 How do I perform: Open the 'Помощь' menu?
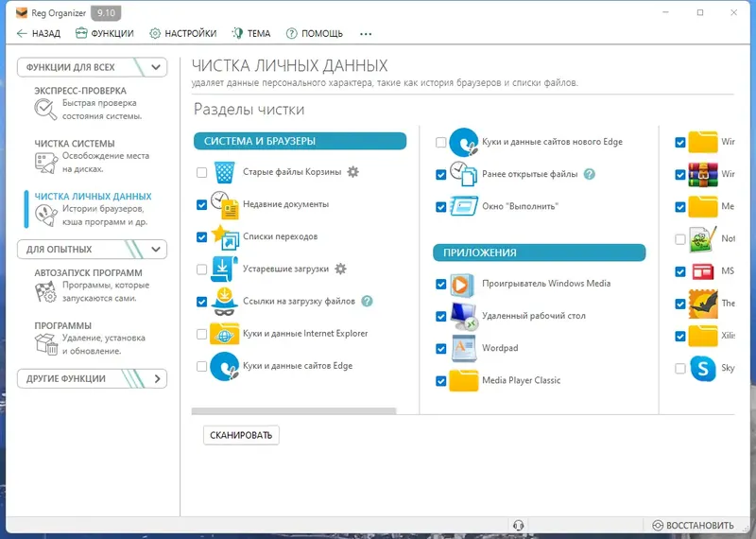pyautogui.click(x=315, y=33)
